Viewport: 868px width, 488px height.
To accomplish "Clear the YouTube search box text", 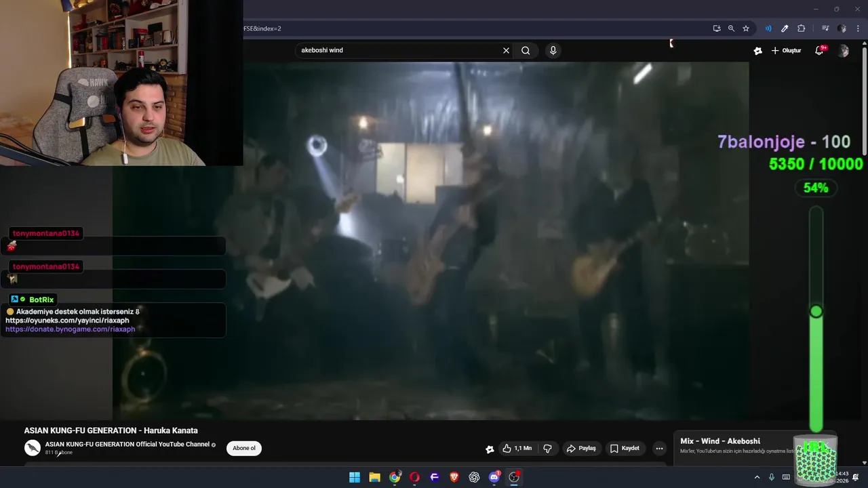I will (x=506, y=50).
